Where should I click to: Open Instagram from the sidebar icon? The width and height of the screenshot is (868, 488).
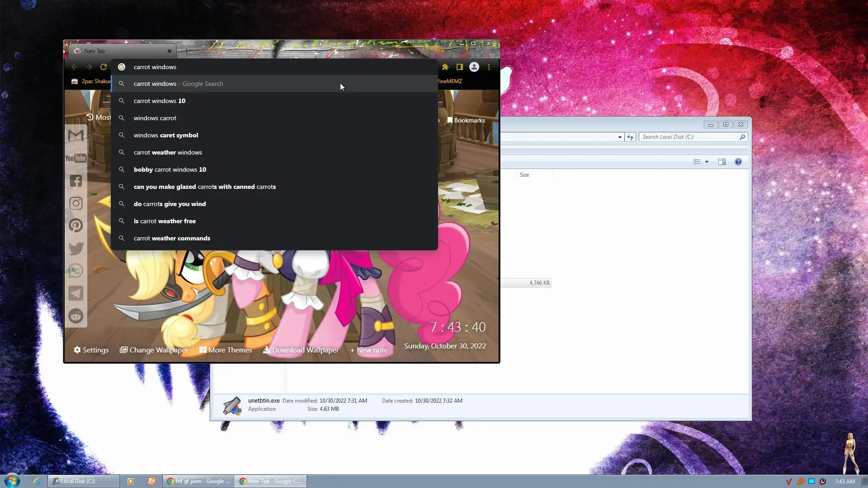(x=75, y=203)
